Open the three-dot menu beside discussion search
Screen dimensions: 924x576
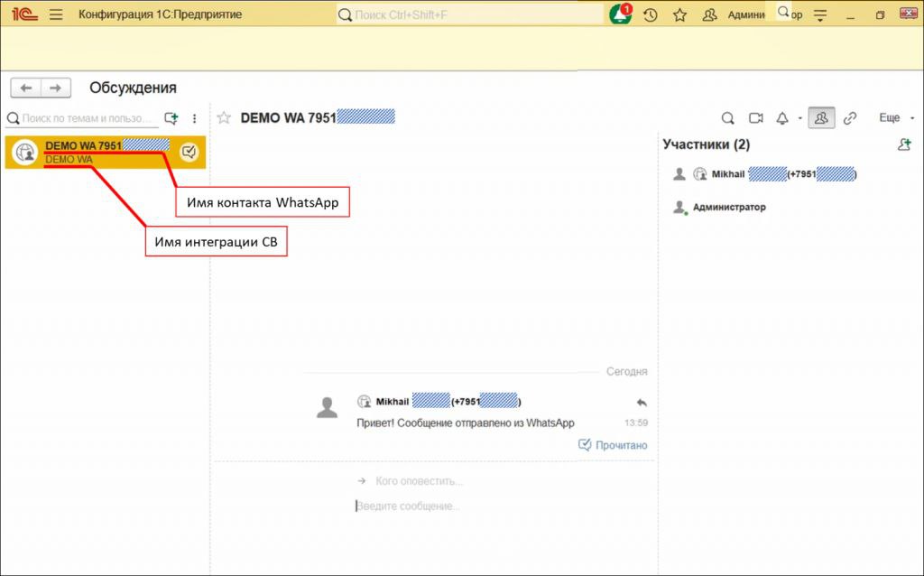point(195,118)
